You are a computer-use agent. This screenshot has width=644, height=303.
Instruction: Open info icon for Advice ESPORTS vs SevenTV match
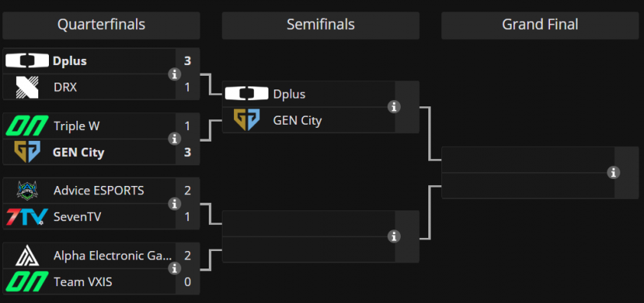(x=174, y=204)
